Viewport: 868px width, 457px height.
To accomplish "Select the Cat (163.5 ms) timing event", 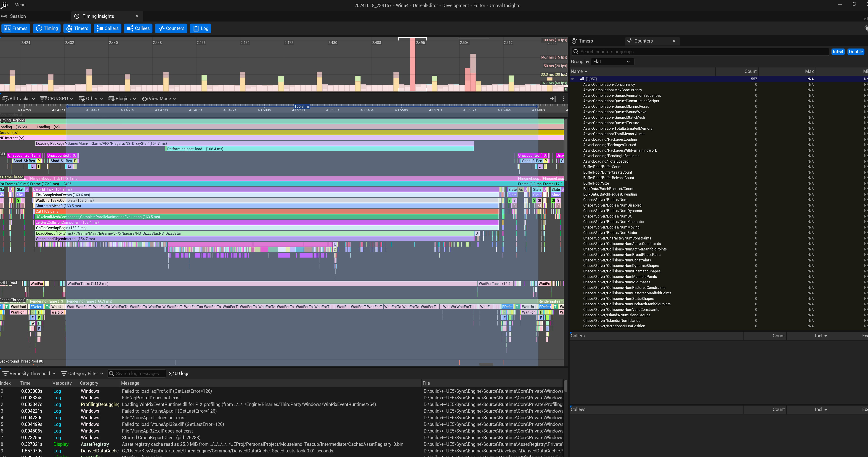I will tap(267, 212).
